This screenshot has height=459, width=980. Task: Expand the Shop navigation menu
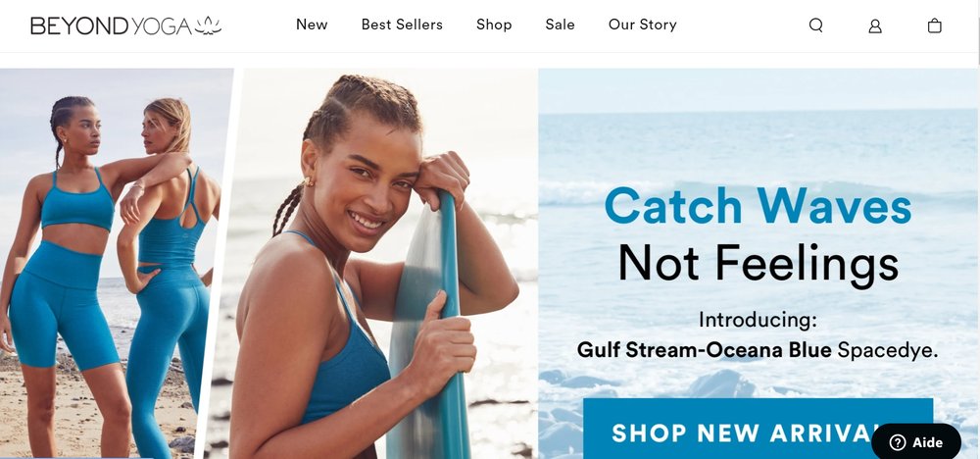coord(494,25)
